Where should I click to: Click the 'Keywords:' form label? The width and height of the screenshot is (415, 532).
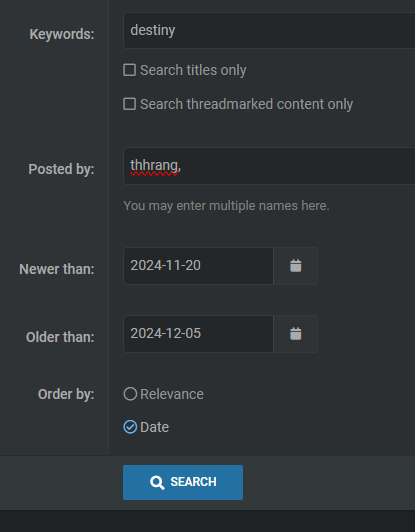62,34
